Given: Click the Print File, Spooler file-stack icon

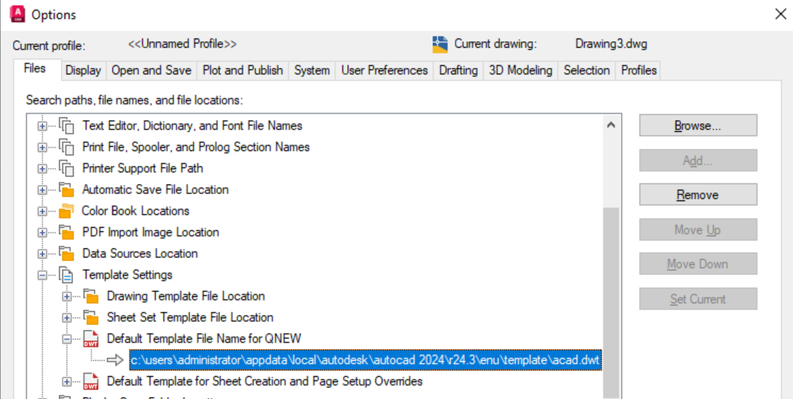Looking at the screenshot, I should pos(67,147).
